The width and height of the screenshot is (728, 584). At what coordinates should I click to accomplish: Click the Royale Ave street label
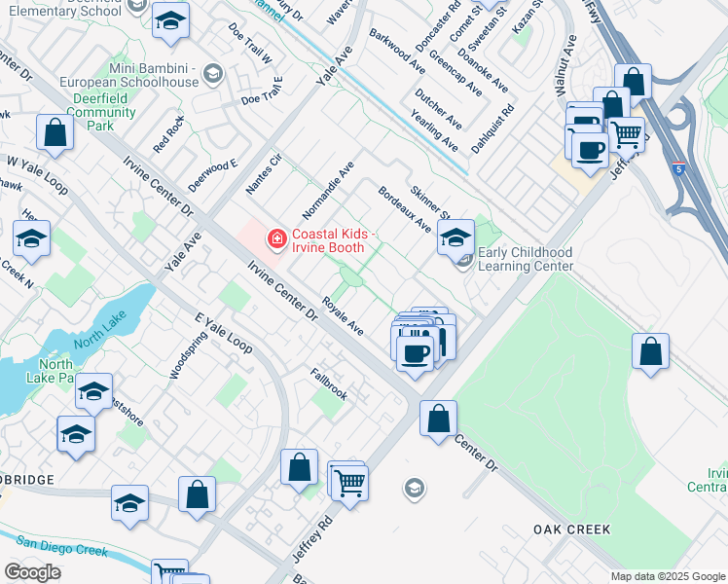[343, 316]
